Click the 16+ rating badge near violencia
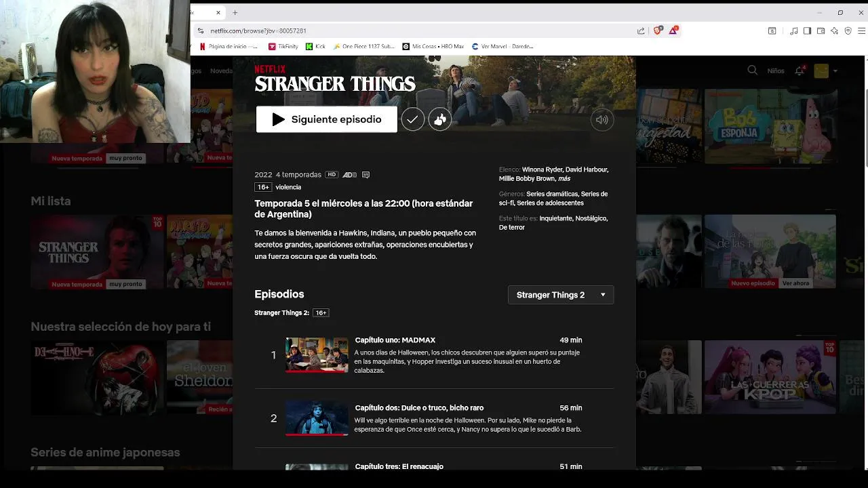The image size is (868, 488). [x=263, y=187]
